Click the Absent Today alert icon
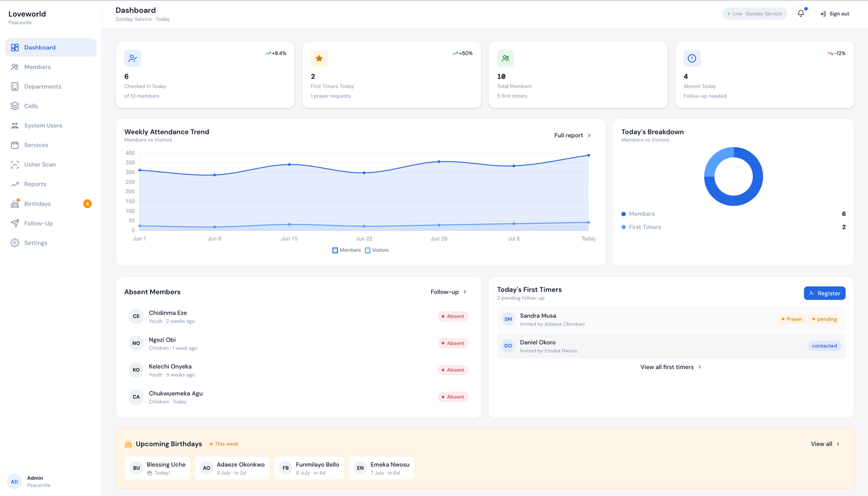 pyautogui.click(x=692, y=58)
